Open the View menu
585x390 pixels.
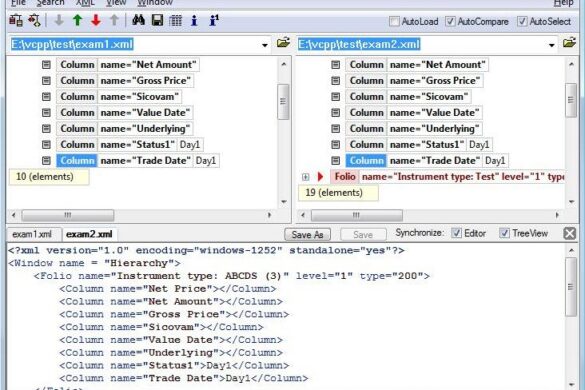click(116, 3)
